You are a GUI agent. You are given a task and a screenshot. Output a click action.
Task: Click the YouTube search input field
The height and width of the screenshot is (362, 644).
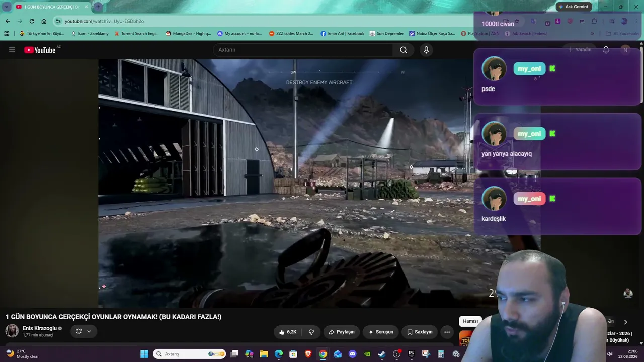[303, 50]
